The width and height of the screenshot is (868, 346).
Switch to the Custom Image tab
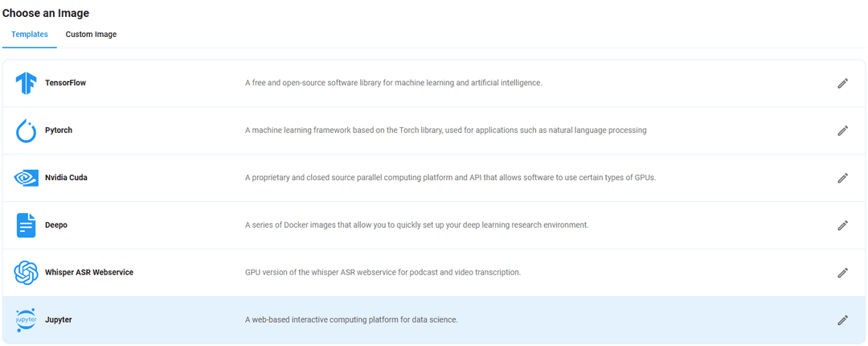92,35
